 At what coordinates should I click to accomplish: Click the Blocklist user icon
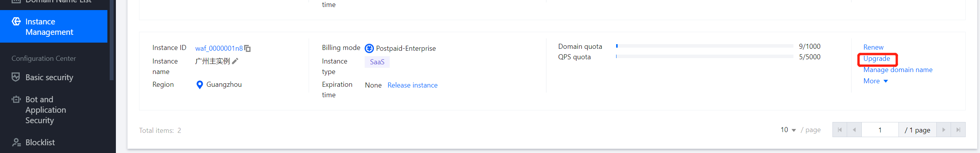point(16,142)
